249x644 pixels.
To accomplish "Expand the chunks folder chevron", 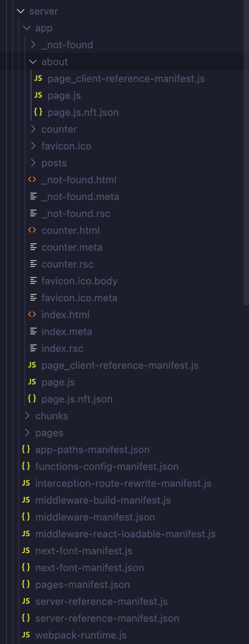I will point(27,416).
